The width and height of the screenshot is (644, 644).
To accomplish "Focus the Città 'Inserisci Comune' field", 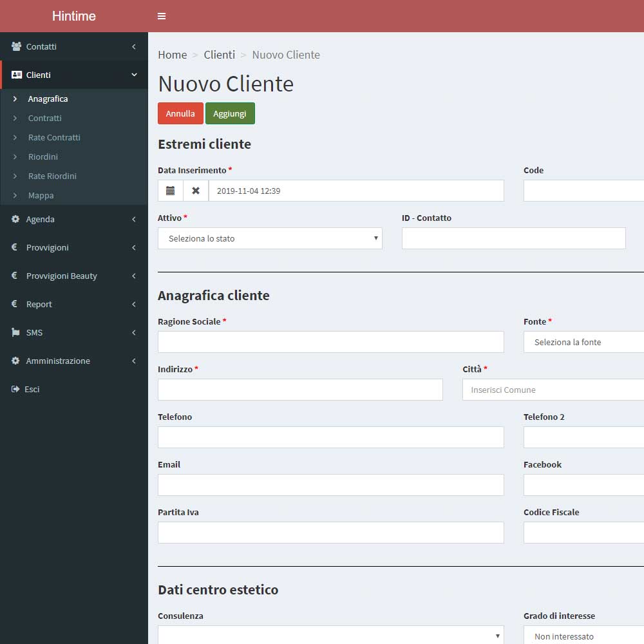I will pyautogui.click(x=553, y=390).
